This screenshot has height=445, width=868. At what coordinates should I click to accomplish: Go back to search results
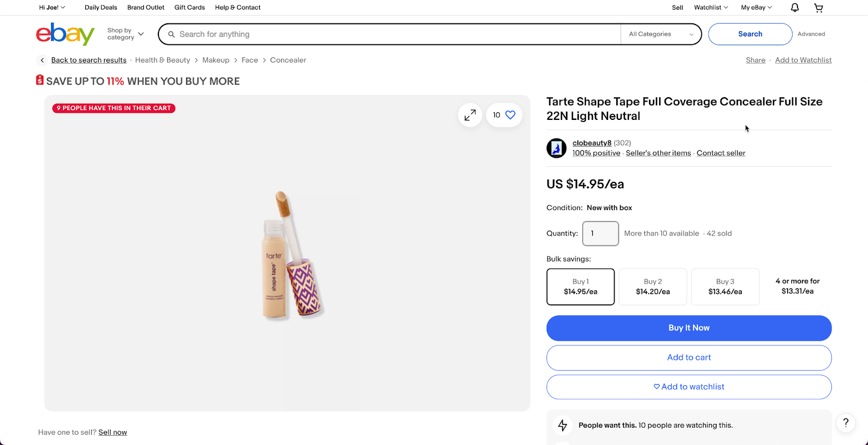tap(89, 60)
